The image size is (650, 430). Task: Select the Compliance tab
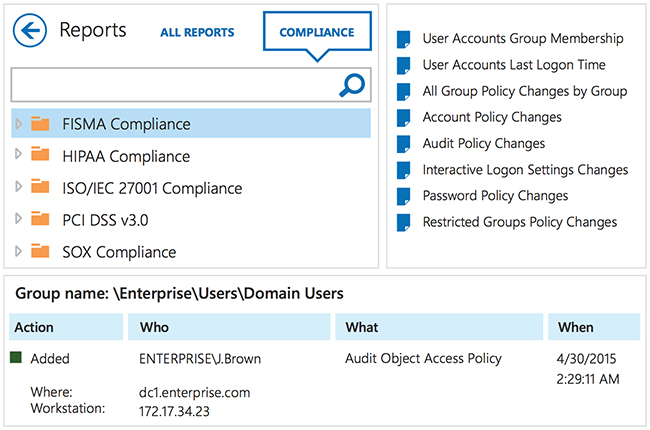tap(316, 33)
